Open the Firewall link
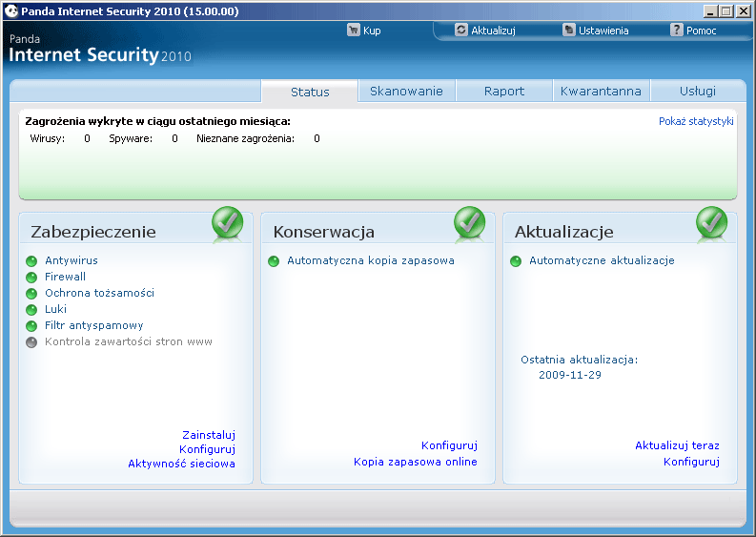The image size is (756, 537). [65, 277]
